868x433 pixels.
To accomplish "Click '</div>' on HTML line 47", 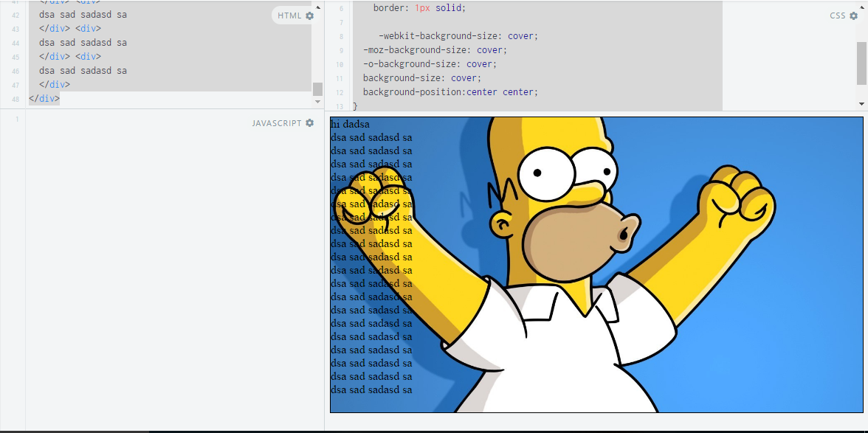I will [55, 85].
